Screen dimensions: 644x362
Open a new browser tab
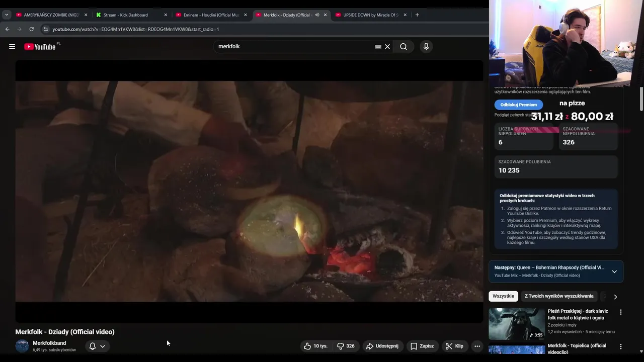click(417, 15)
